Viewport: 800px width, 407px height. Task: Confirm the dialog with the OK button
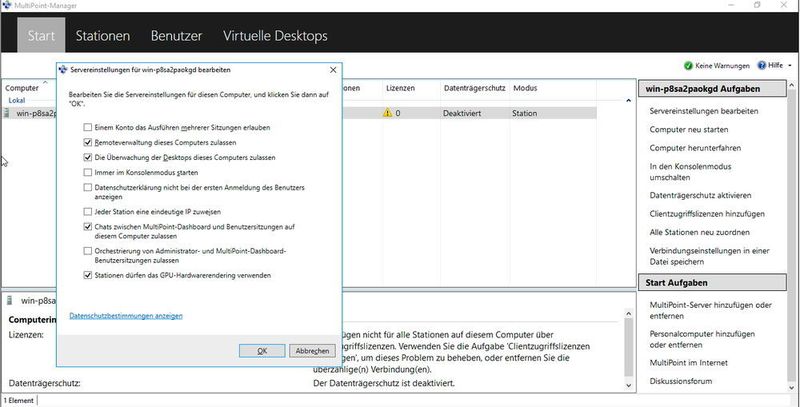[262, 350]
